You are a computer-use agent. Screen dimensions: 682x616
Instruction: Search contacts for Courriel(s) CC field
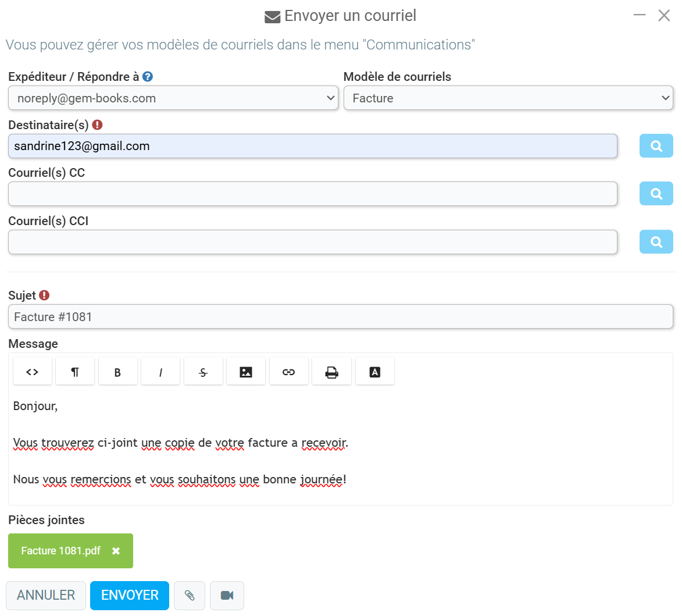[656, 194]
